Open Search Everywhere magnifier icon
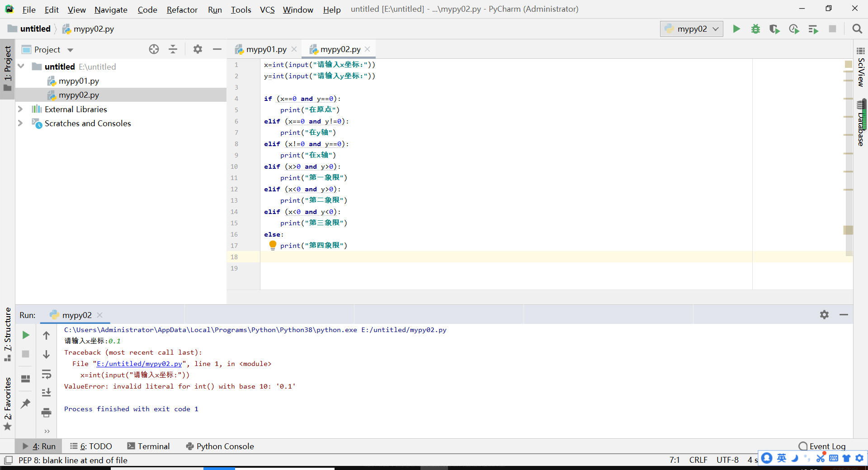Screen dimensions: 868x470 [857, 29]
